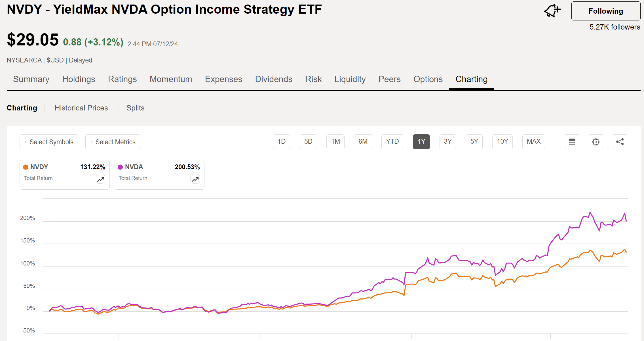
Task: Select the MAX timeframe button
Action: tap(533, 142)
